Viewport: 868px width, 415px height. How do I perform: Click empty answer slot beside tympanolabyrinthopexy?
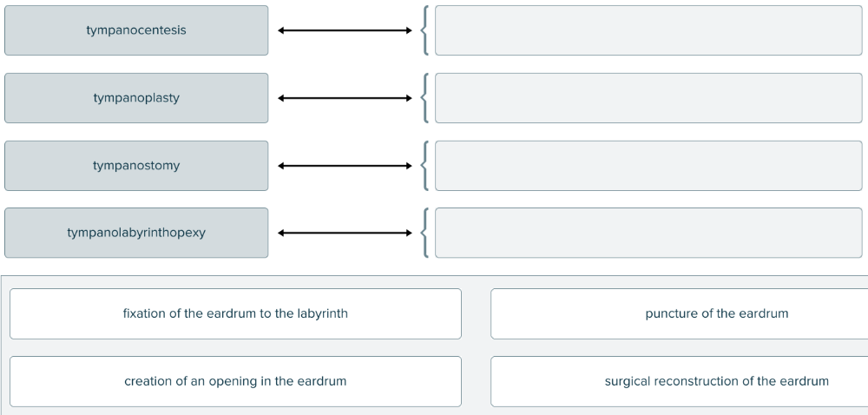648,233
